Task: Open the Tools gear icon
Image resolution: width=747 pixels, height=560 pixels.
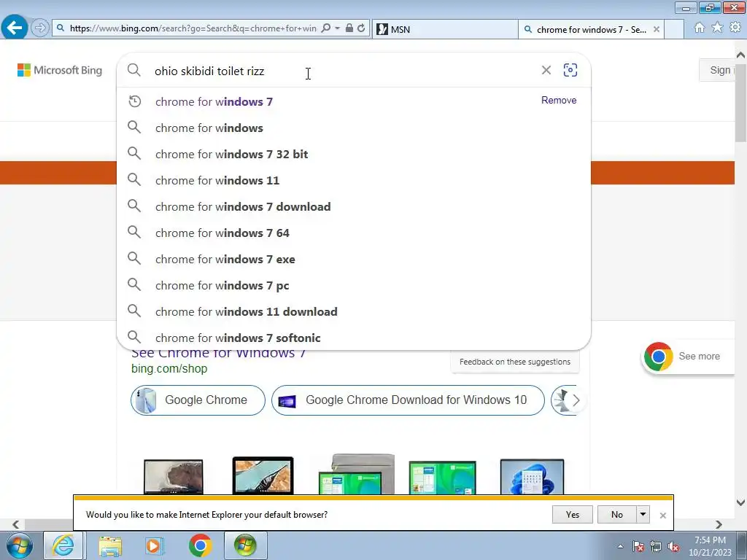Action: (735, 28)
